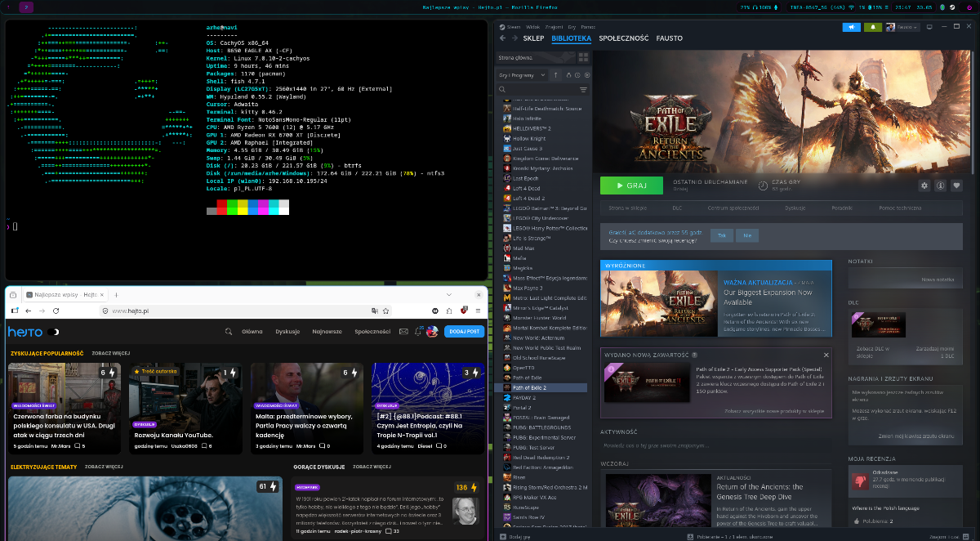
Task: Reload page in Firefox
Action: click(56, 311)
